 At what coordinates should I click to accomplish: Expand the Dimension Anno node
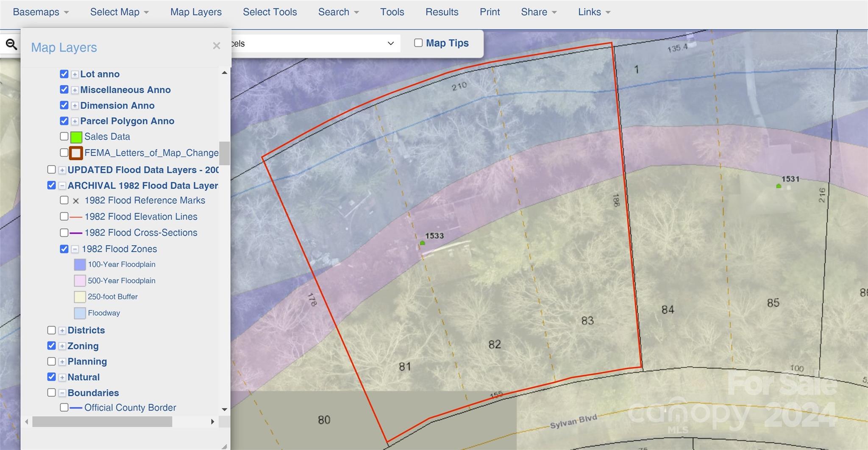point(75,106)
